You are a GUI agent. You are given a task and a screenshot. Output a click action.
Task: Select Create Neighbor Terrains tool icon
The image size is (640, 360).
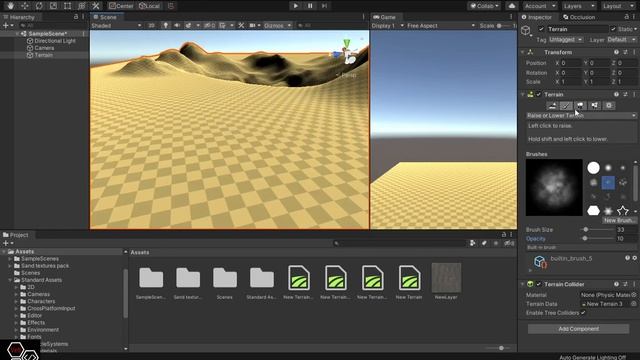tap(552, 106)
